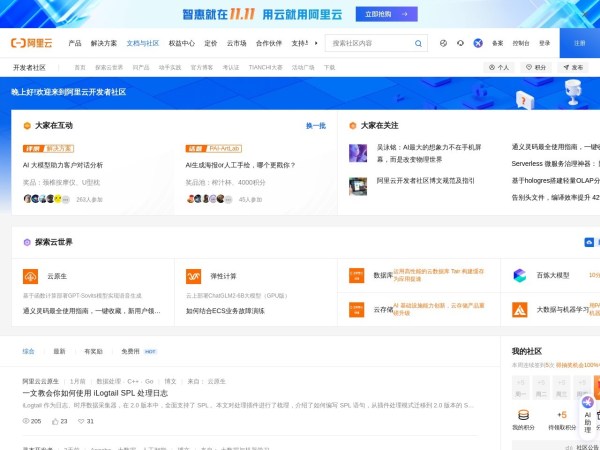
Task: Expand the 产品 navigation menu
Action: click(x=75, y=43)
